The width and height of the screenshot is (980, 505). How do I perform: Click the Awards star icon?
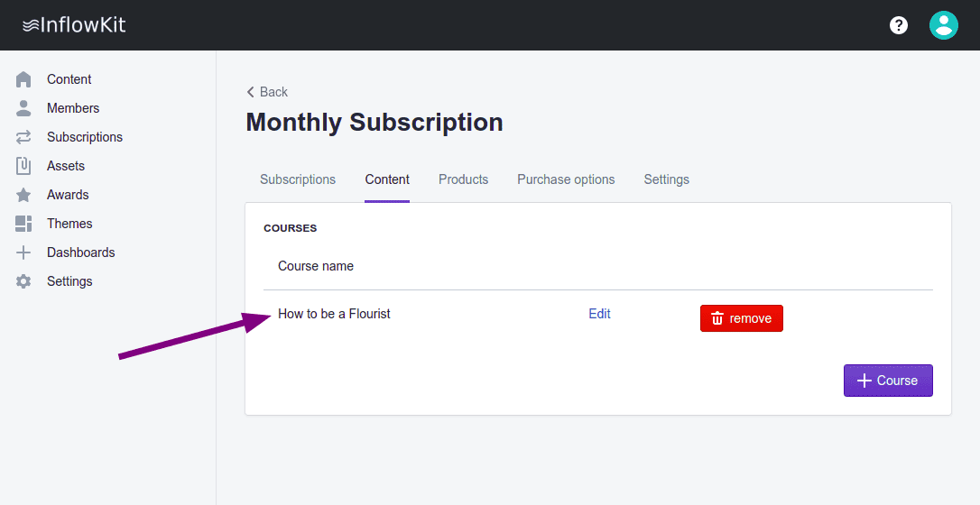pos(23,195)
